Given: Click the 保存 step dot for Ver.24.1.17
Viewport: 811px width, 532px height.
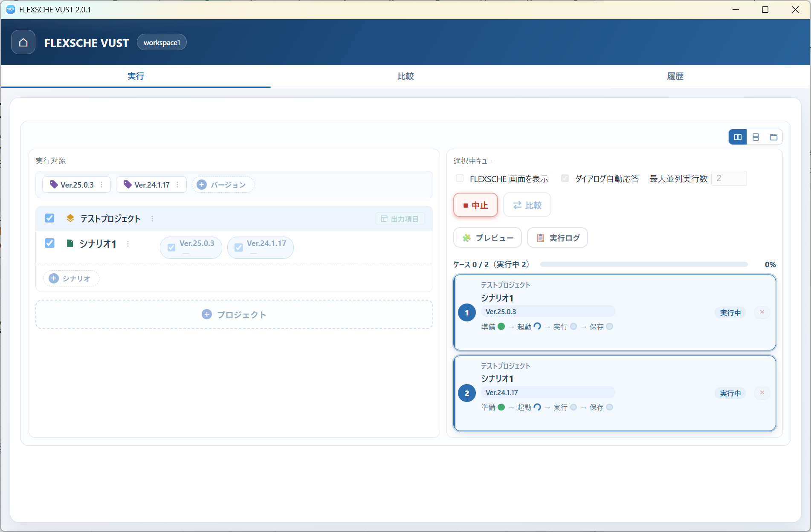Looking at the screenshot, I should pyautogui.click(x=610, y=407).
